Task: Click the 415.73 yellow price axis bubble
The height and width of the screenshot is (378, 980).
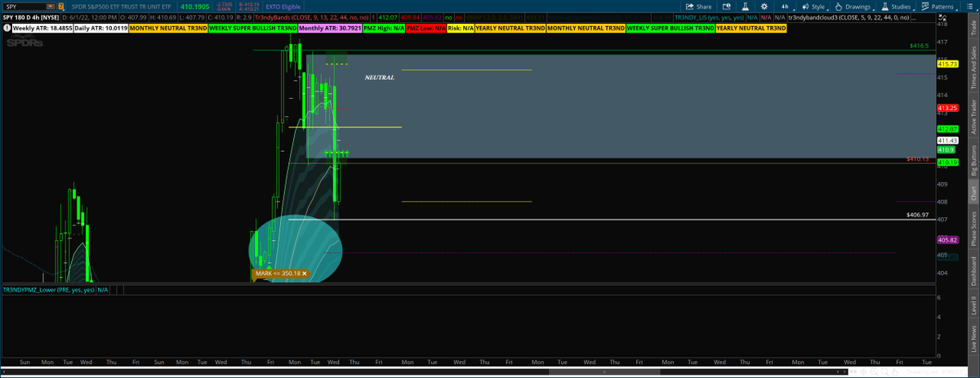Action: click(948, 63)
